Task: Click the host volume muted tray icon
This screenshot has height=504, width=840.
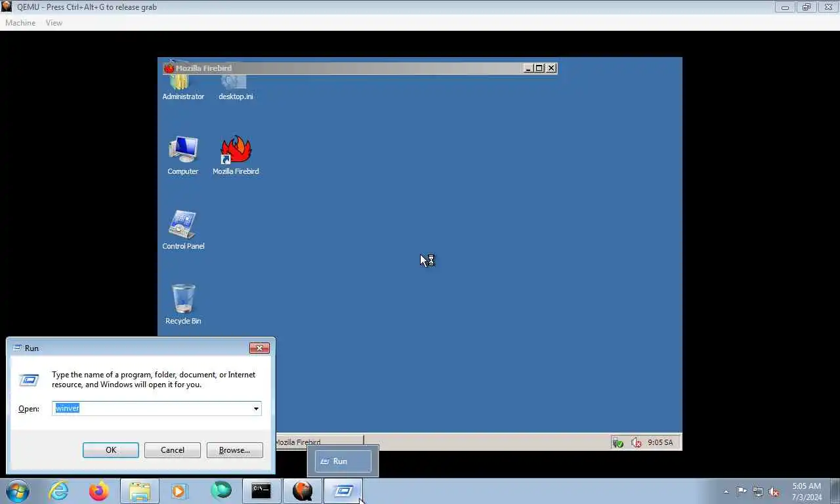Action: click(x=774, y=492)
